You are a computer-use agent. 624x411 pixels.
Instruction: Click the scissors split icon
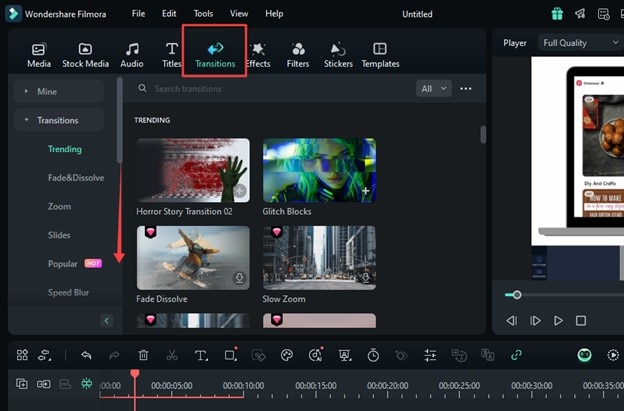pos(172,355)
